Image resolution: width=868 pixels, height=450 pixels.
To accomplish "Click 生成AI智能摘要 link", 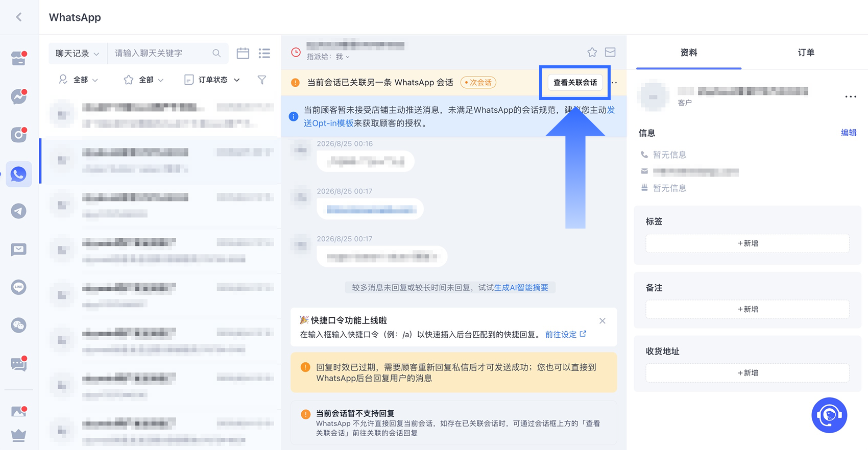I will [521, 288].
